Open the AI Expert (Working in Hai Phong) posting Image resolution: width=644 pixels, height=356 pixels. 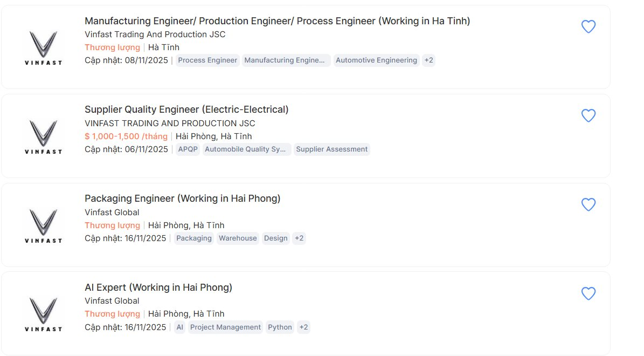pyautogui.click(x=158, y=287)
